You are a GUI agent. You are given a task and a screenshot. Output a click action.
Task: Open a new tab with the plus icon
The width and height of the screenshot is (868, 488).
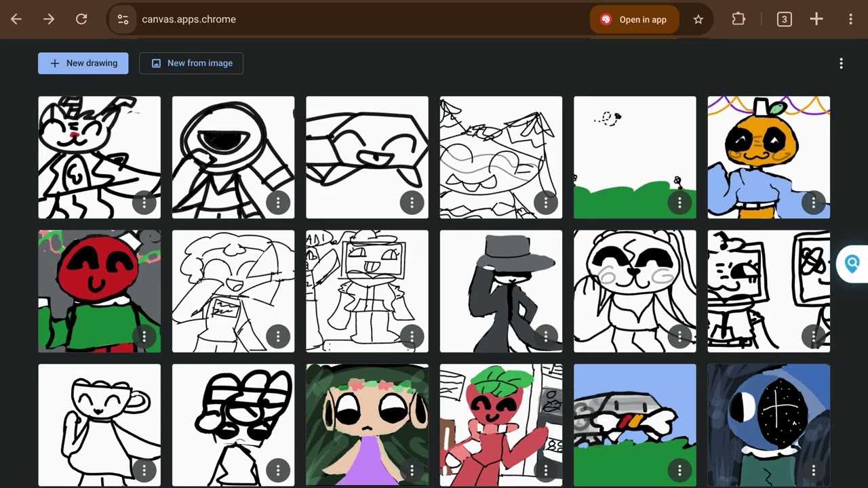pyautogui.click(x=816, y=19)
